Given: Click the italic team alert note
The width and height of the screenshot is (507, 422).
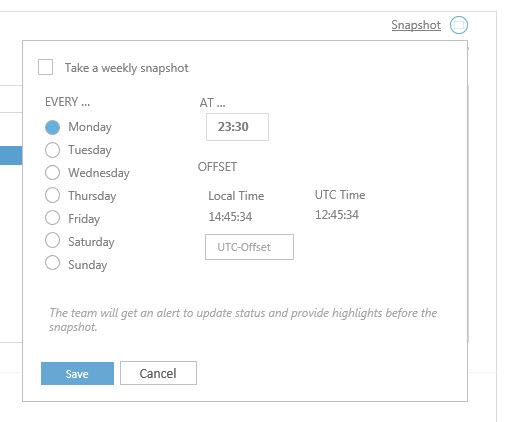Looking at the screenshot, I should click(x=243, y=320).
